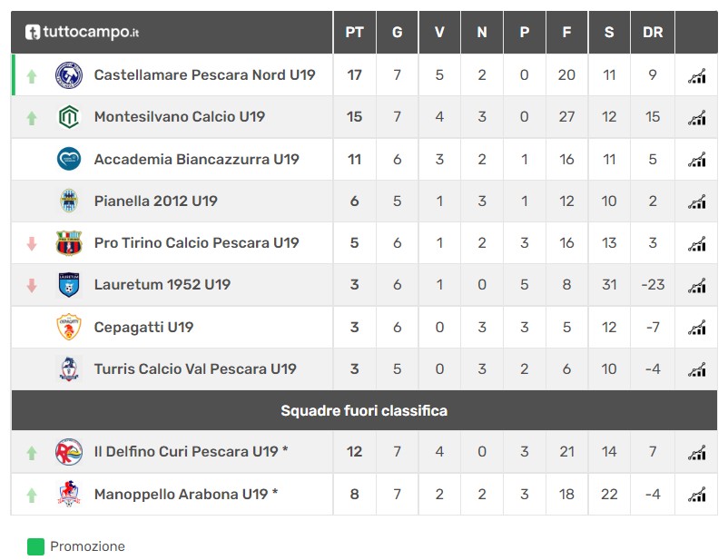Open stats chart icon for Montesilvano Calcio U19

696,117
